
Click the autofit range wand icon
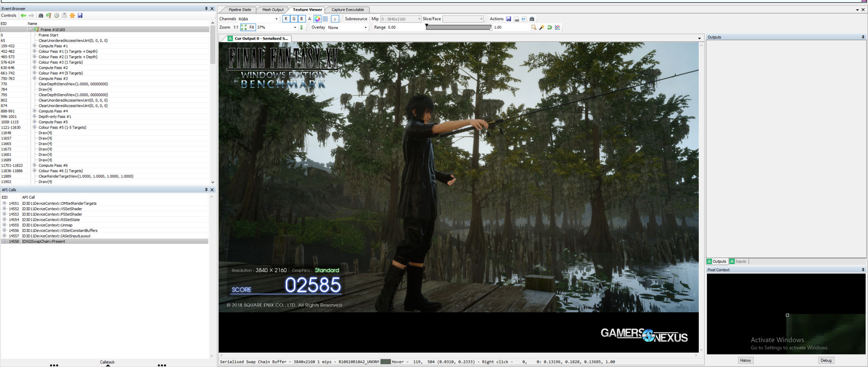542,28
